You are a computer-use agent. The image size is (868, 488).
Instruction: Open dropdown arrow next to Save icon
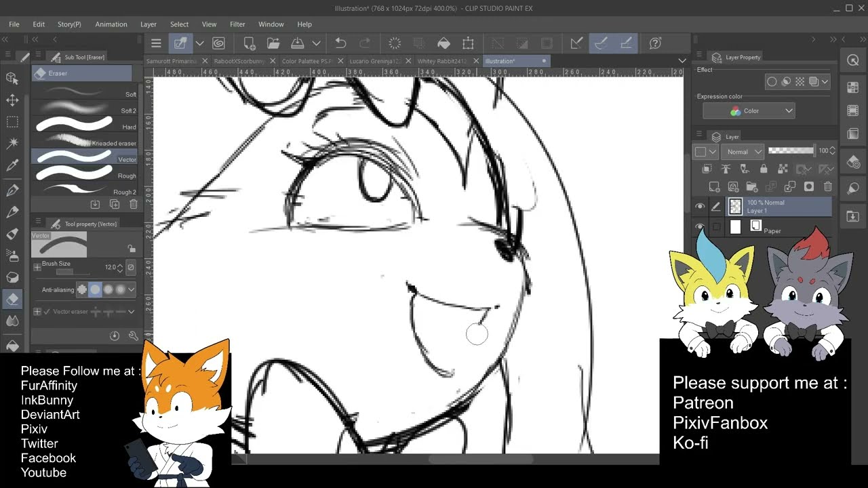(x=316, y=43)
